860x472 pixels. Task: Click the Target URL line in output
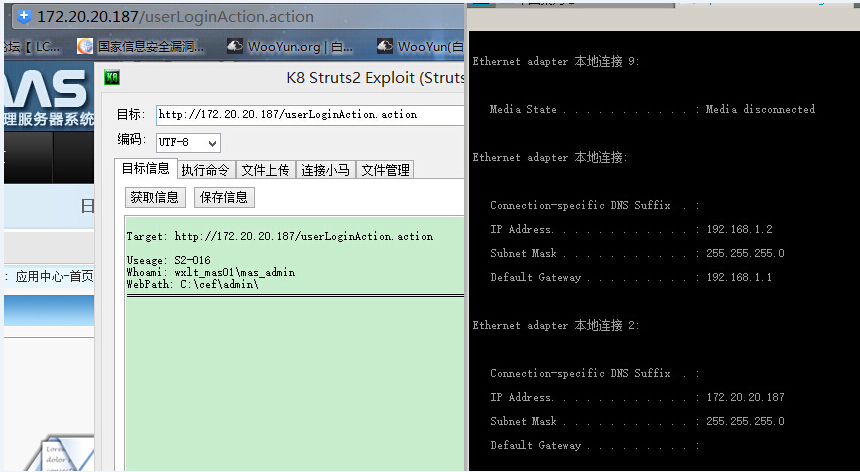tap(280, 237)
